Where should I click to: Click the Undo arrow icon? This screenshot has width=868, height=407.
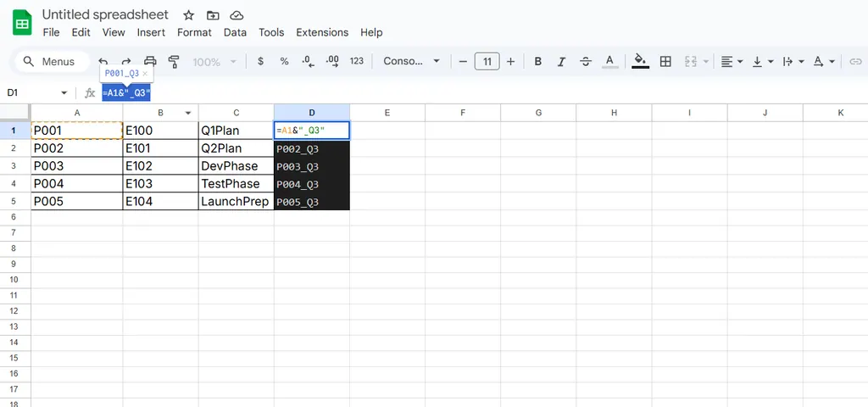coord(103,61)
